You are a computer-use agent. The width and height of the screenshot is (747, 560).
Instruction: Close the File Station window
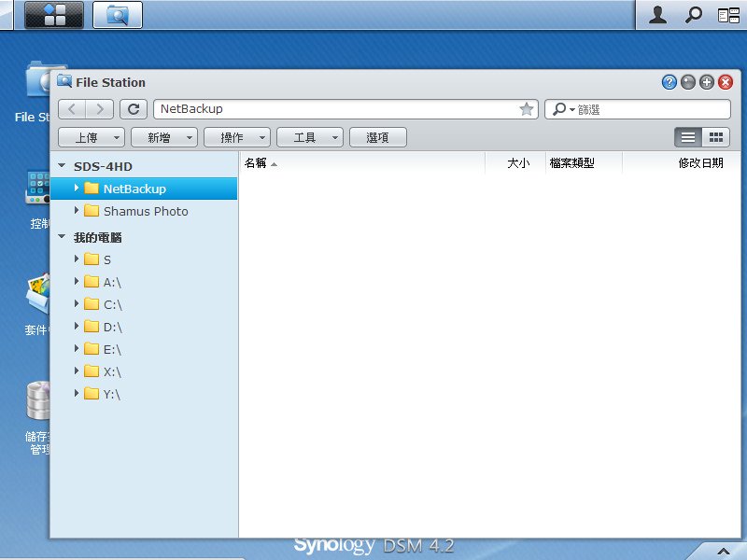[726, 82]
